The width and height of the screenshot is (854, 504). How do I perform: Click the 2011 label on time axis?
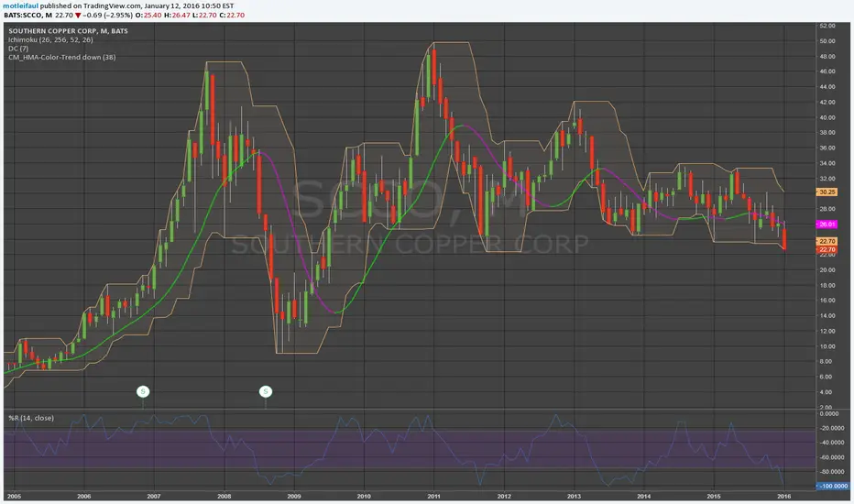(434, 497)
